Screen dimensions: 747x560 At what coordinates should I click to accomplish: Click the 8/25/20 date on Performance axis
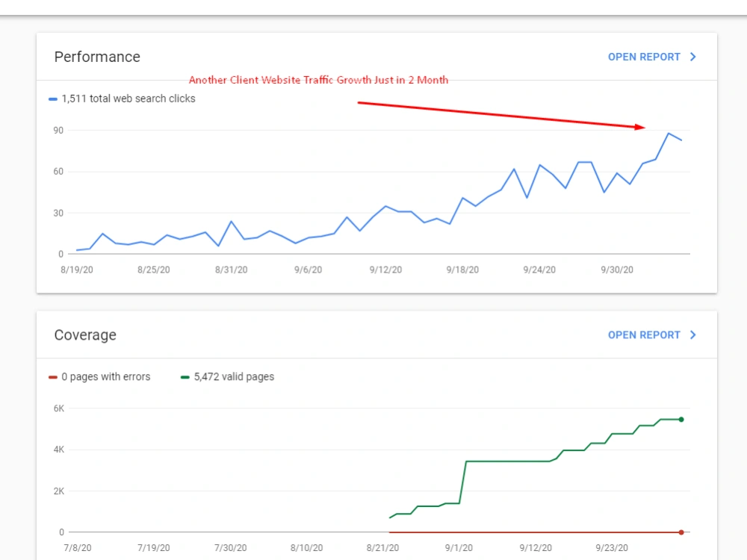tap(154, 270)
